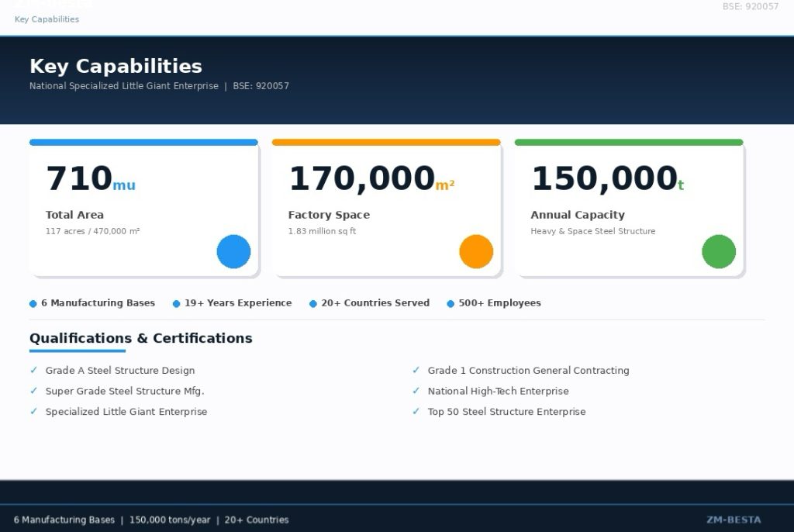The height and width of the screenshot is (532, 794).
Task: Click the Grade A Steel Structure Design item
Action: pyautogui.click(x=120, y=371)
